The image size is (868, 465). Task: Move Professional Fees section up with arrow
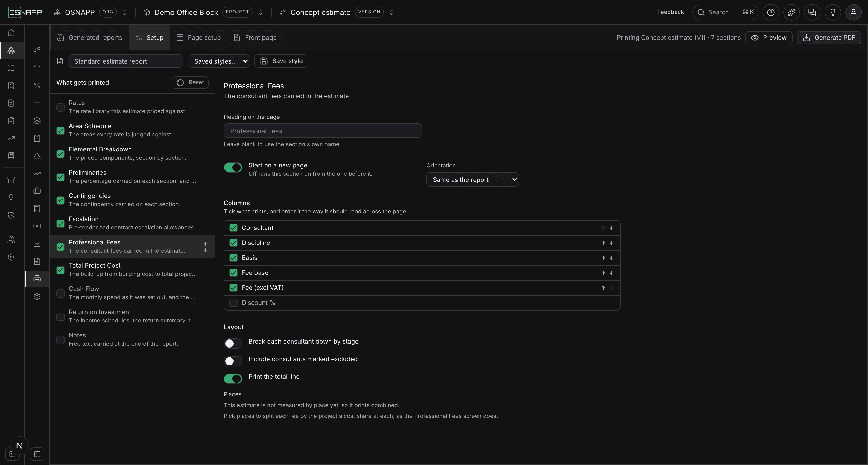point(206,244)
